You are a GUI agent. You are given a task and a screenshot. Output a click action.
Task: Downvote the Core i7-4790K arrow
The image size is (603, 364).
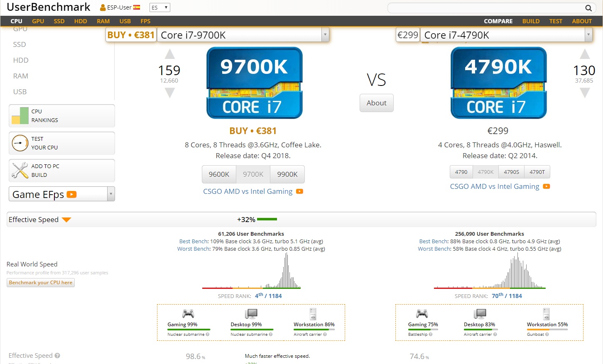585,93
